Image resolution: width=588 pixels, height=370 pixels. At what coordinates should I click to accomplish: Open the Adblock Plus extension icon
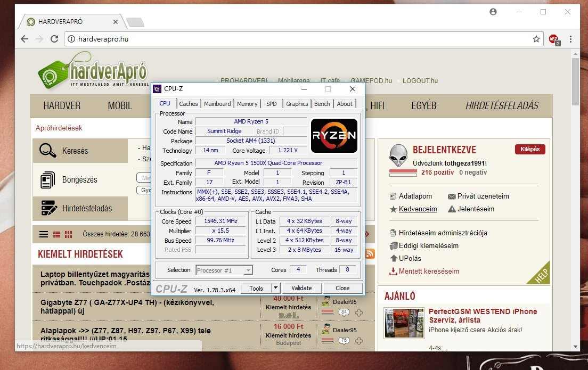[x=554, y=39]
